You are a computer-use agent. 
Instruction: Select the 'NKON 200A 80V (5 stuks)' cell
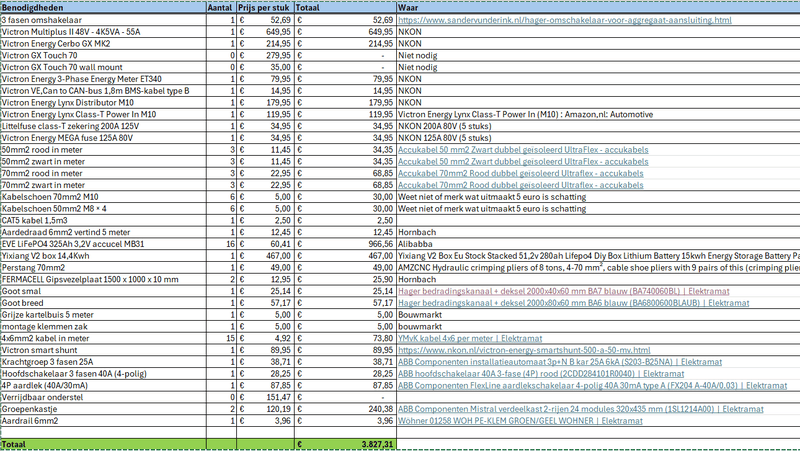tap(598, 126)
